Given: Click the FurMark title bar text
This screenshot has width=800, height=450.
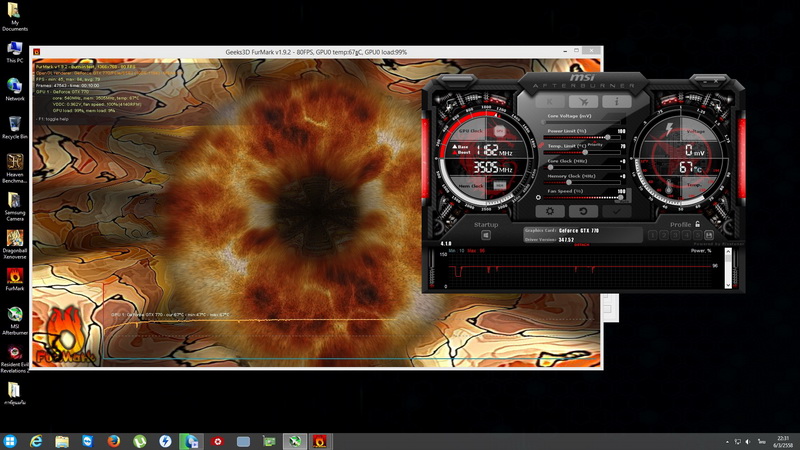Looking at the screenshot, I should click(316, 52).
